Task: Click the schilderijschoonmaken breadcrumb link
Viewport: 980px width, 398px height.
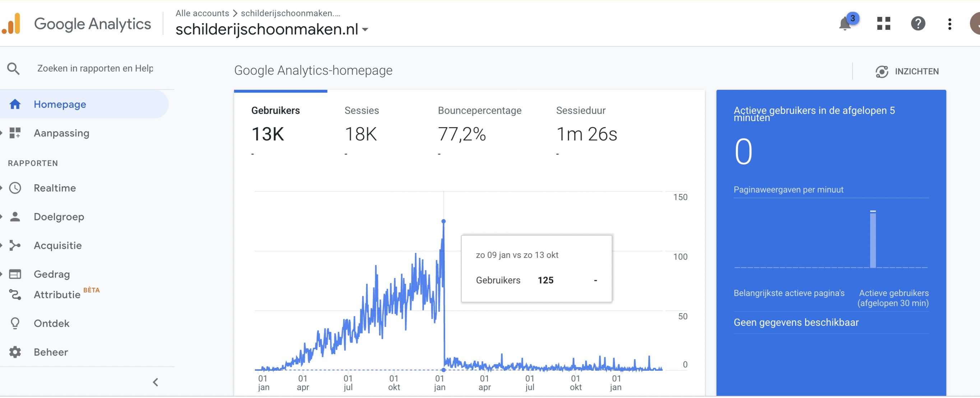Action: coord(291,13)
